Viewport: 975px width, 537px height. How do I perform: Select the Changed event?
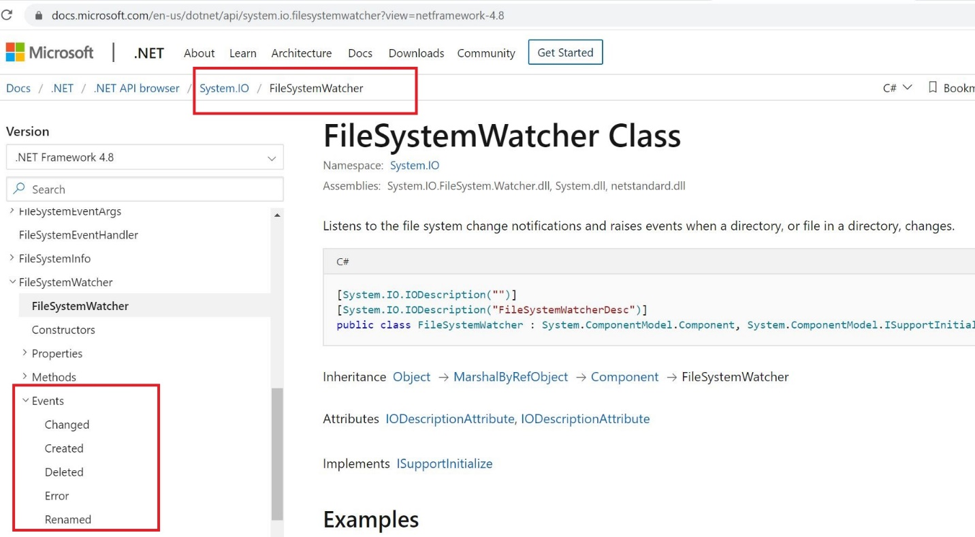pyautogui.click(x=67, y=425)
